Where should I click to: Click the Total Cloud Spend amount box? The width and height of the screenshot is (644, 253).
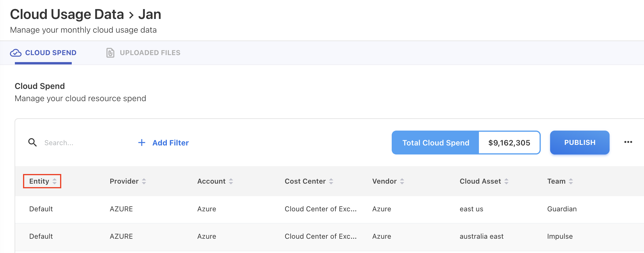(509, 143)
